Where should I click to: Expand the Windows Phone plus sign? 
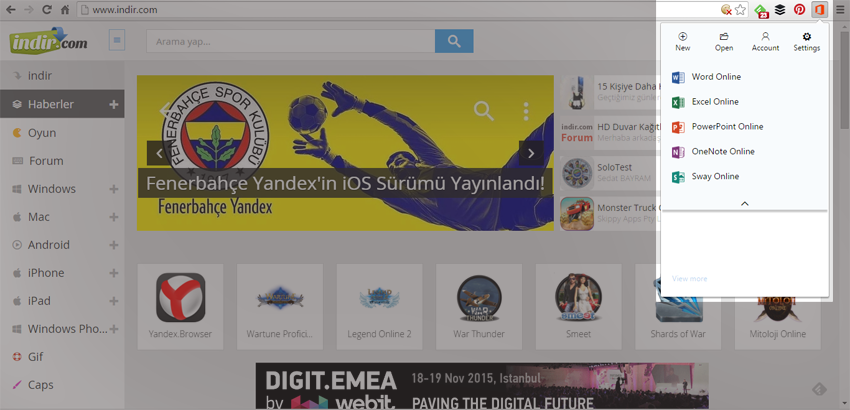[x=114, y=329]
